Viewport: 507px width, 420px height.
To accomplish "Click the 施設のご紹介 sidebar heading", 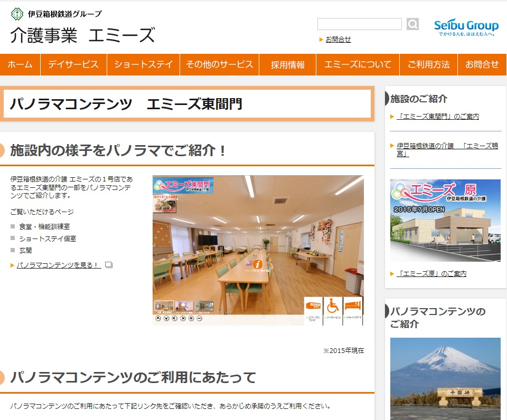I will [419, 99].
